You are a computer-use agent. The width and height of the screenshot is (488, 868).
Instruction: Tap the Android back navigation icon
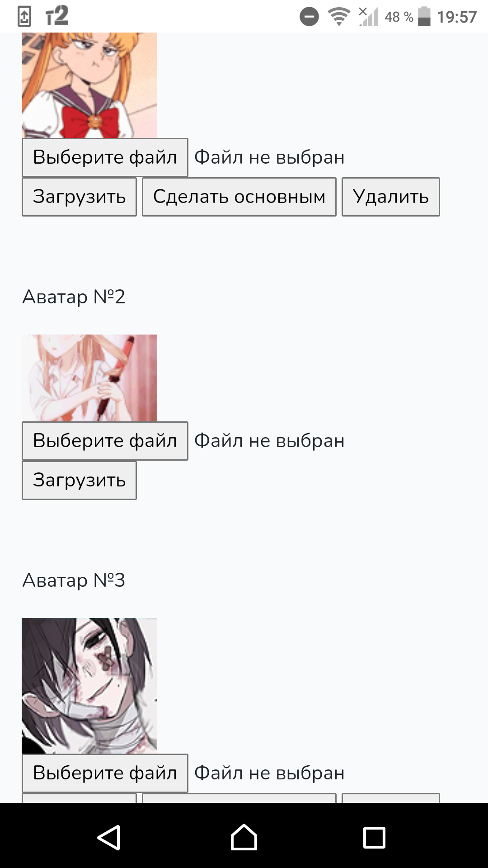109,837
